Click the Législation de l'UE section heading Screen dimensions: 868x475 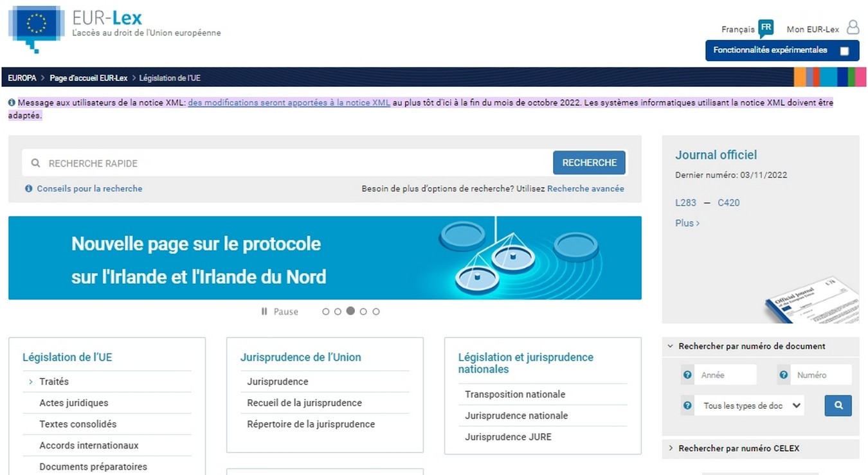pos(68,357)
